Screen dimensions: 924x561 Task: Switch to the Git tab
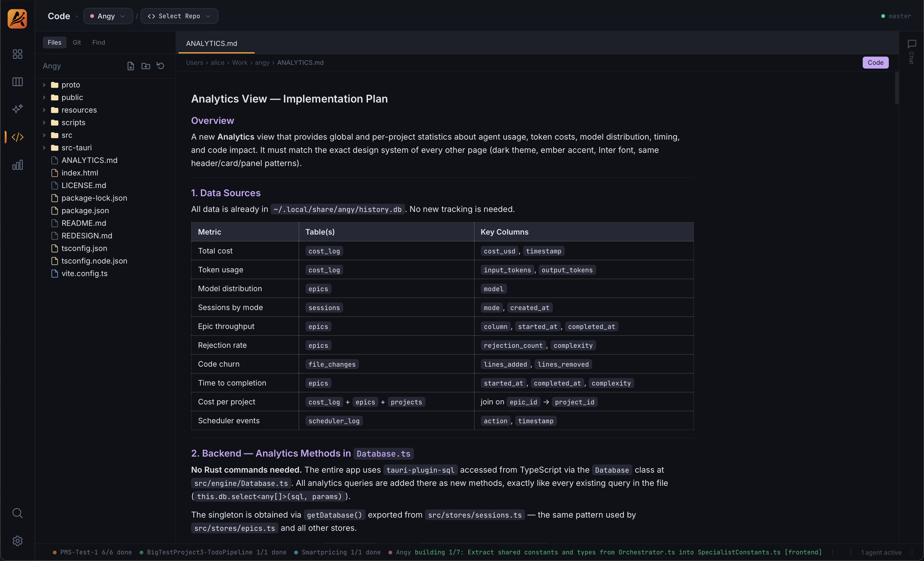77,42
